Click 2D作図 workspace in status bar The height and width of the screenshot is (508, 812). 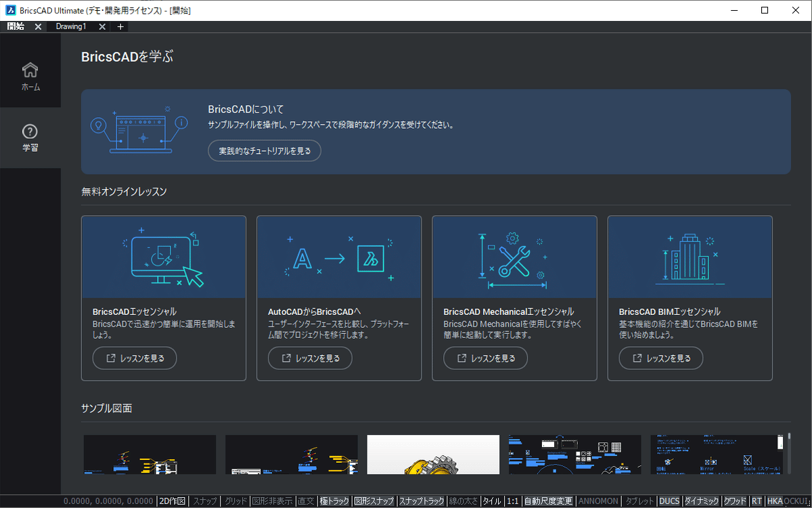172,501
